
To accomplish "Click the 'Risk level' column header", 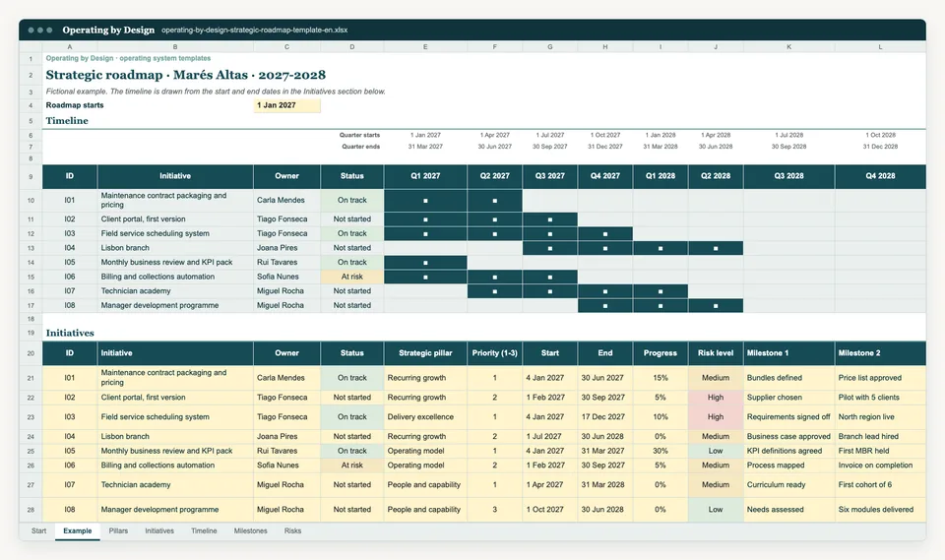I will (x=716, y=353).
